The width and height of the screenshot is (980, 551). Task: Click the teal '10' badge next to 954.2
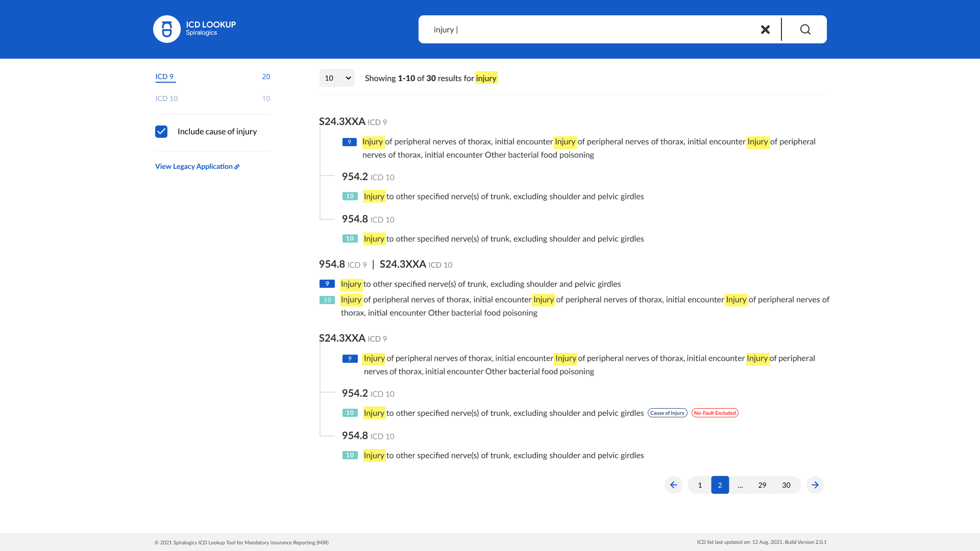pyautogui.click(x=350, y=196)
